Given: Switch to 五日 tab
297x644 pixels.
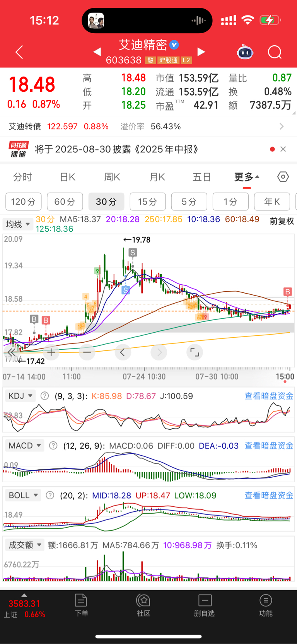Looking at the screenshot, I should point(202,177).
